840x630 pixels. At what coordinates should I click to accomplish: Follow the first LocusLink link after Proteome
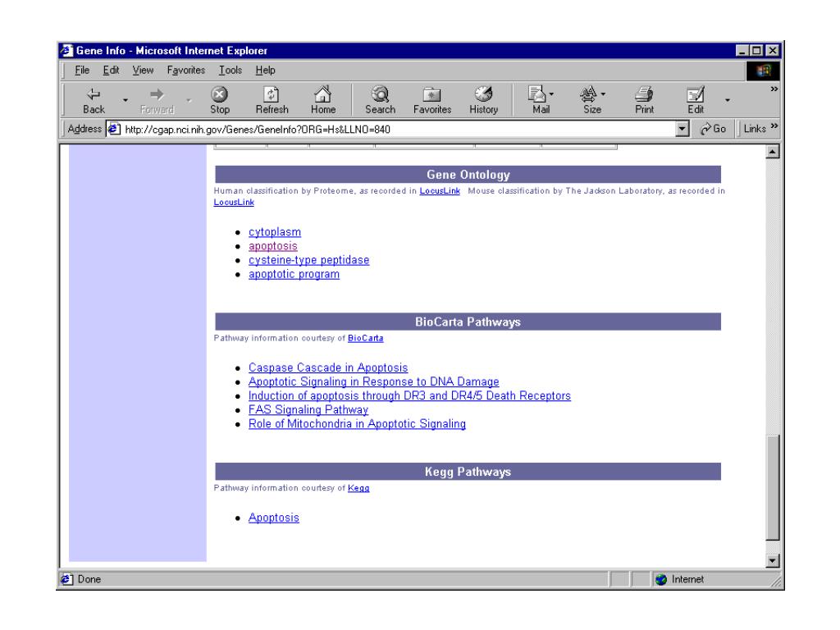click(x=440, y=190)
